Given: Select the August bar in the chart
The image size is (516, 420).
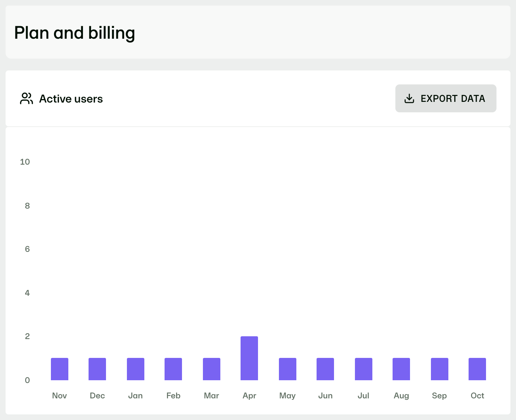Looking at the screenshot, I should [401, 369].
